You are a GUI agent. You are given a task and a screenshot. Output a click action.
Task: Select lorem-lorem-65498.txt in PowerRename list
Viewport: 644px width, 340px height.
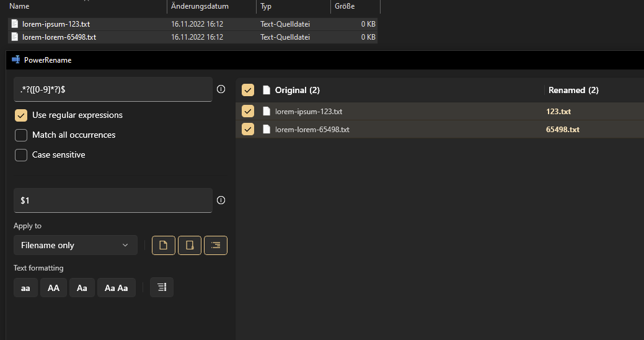[x=312, y=130]
